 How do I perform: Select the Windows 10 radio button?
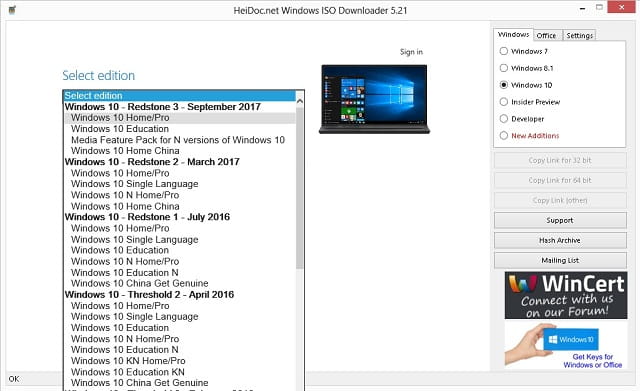(x=504, y=85)
